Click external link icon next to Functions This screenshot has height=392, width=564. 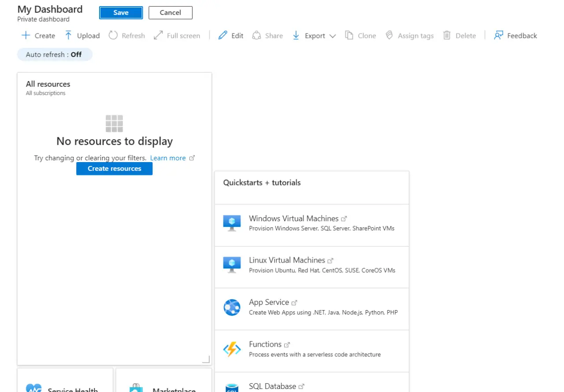[x=287, y=344]
